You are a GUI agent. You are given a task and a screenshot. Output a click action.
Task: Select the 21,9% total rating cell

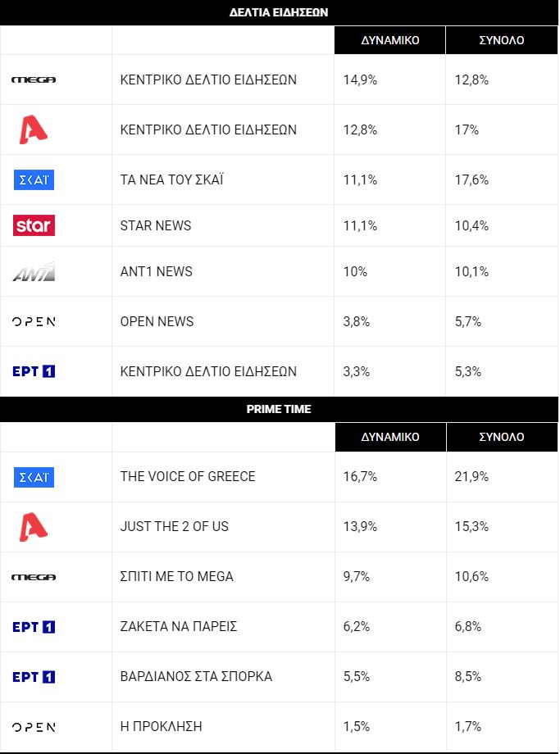502,476
